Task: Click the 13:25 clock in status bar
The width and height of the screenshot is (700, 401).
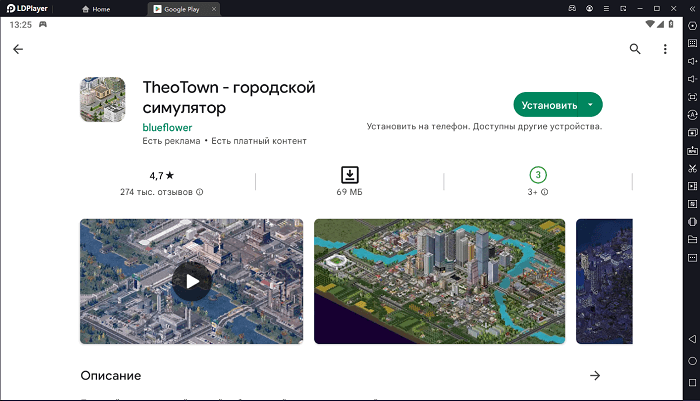Action: click(x=21, y=25)
